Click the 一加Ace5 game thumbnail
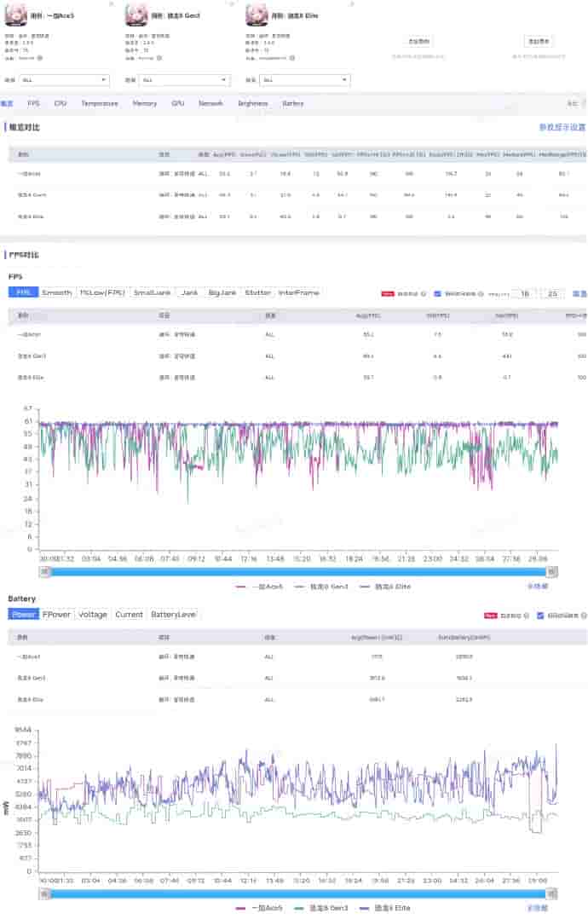 17,14
